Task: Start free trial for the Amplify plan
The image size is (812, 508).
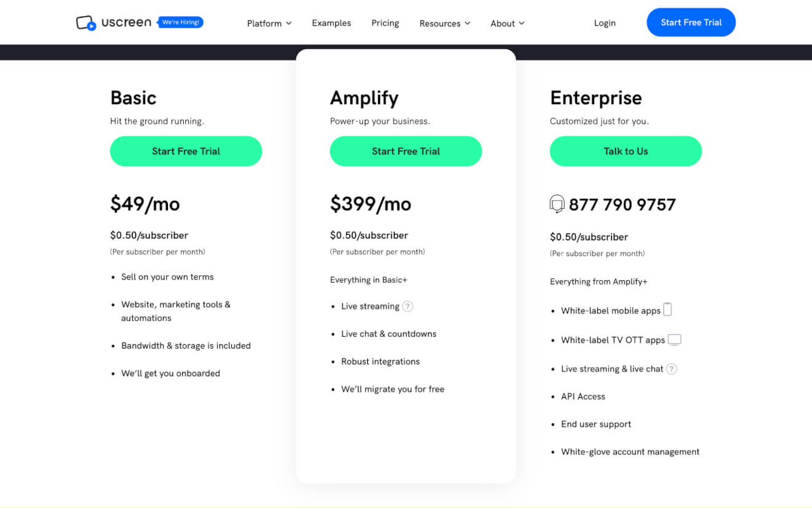Action: (406, 151)
